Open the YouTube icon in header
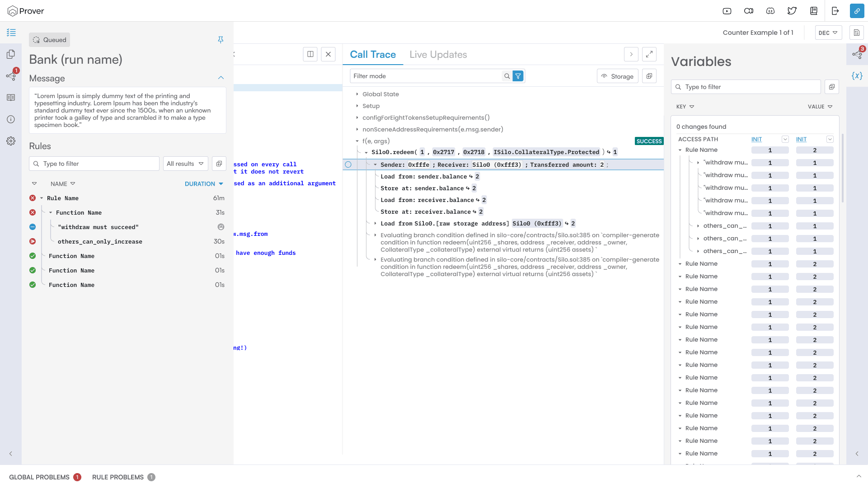The height and width of the screenshot is (488, 868). 727,11
